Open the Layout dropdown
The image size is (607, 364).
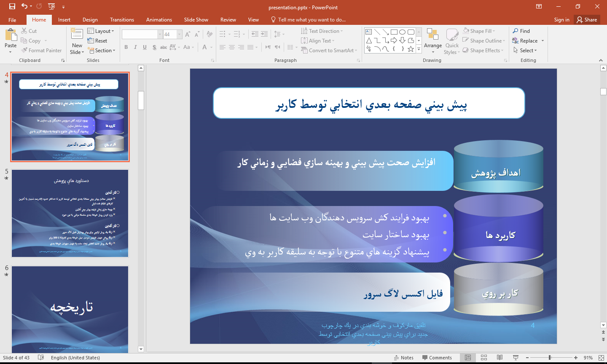coord(102,31)
